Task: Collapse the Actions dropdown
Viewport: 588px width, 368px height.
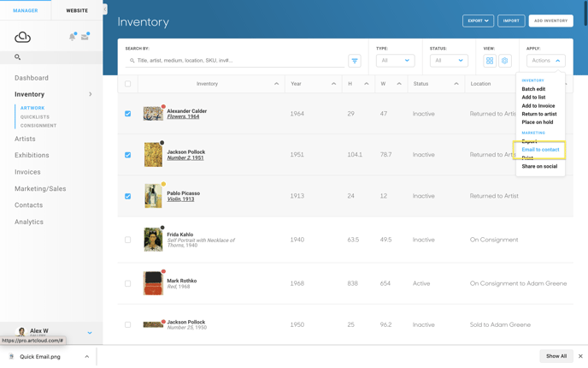Action: pos(545,61)
